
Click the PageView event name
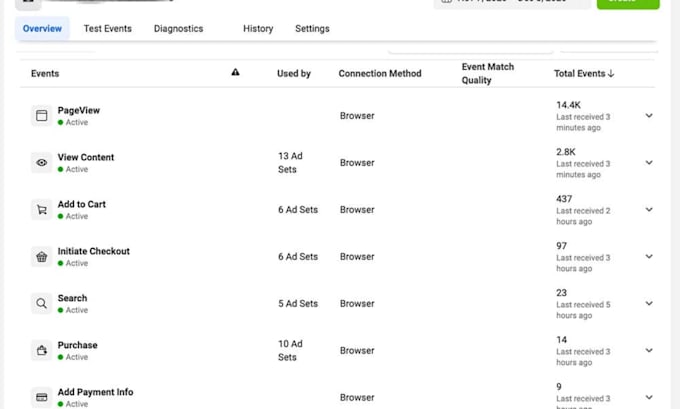(78, 110)
